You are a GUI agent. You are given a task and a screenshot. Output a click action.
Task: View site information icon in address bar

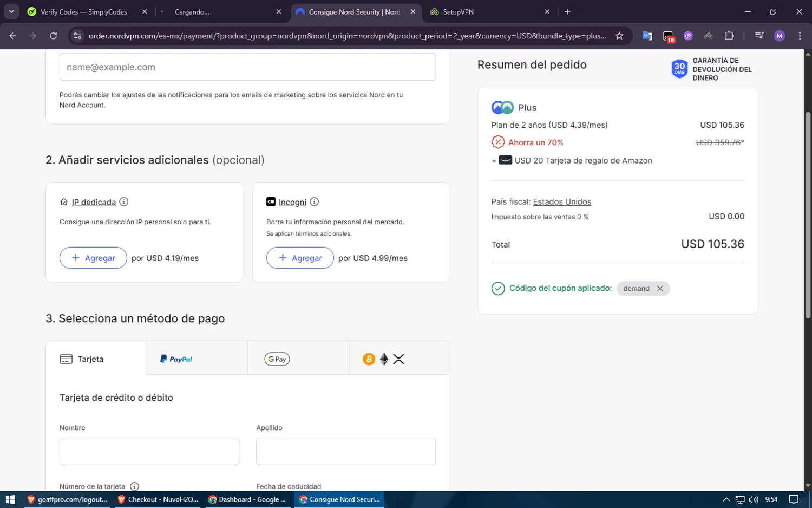coord(77,36)
